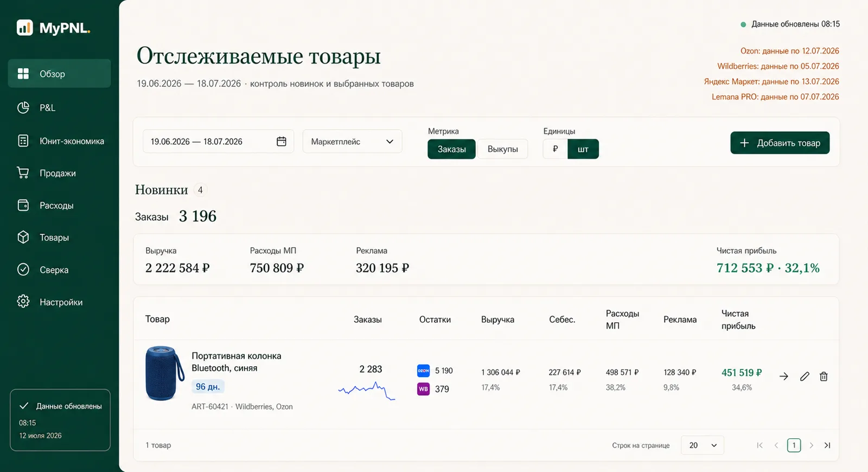
Task: Click the Сверка checkmark circle icon
Action: click(23, 269)
